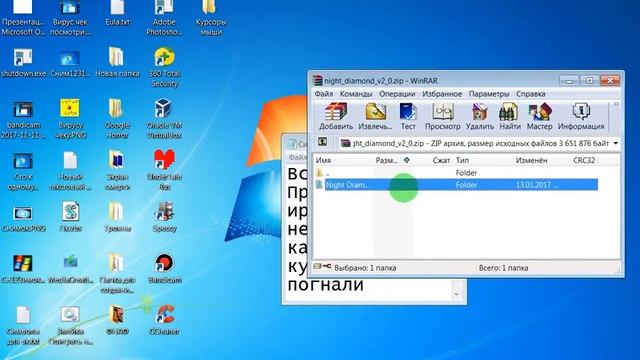Screen dimensions: 640x360
Task: Open the 360 Total Security shortcut
Action: [x=164, y=67]
